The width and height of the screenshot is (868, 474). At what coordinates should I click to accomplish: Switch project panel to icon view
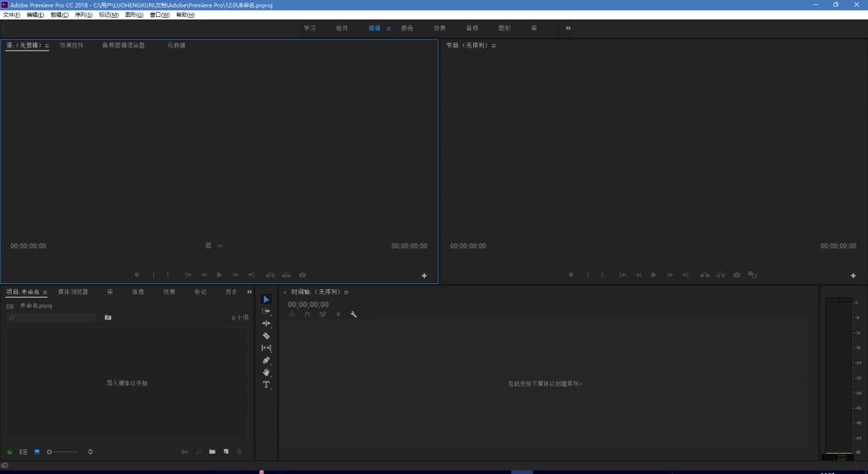click(x=37, y=452)
